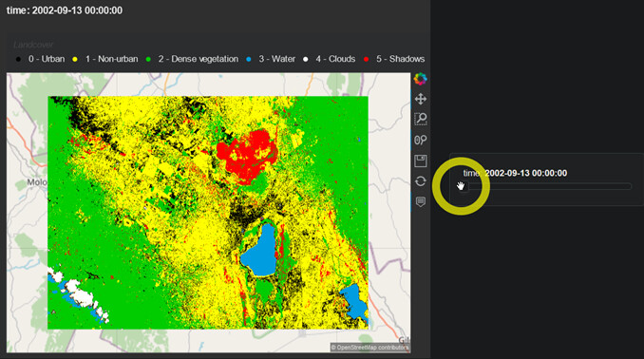Reset the plot view
This screenshot has width=644, height=359.
[x=420, y=181]
